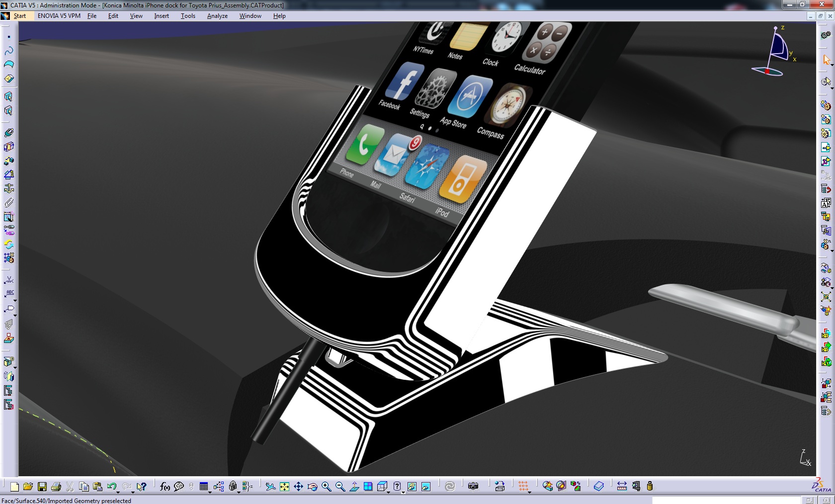Undo the last action

111,486
